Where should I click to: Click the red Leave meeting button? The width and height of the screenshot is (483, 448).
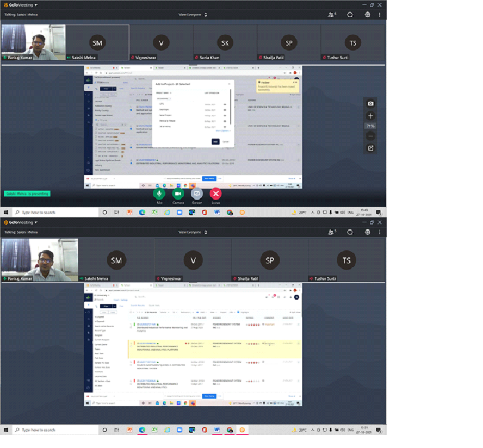click(x=216, y=194)
